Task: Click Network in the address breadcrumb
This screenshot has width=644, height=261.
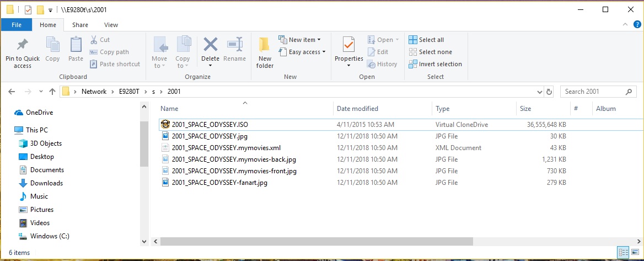Action: (x=94, y=92)
